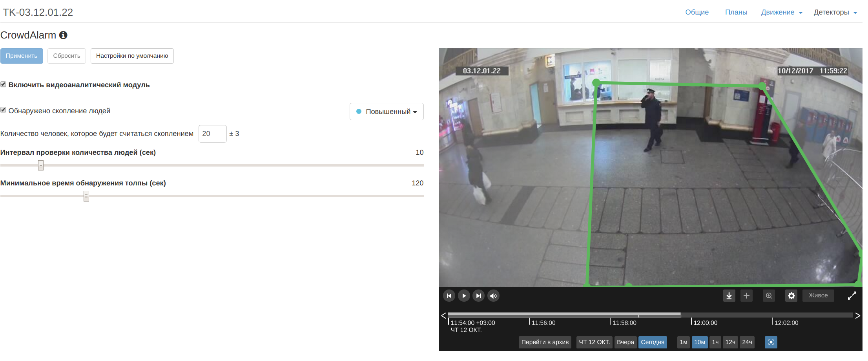
Task: Click the people count check interval slider handle
Action: [41, 165]
